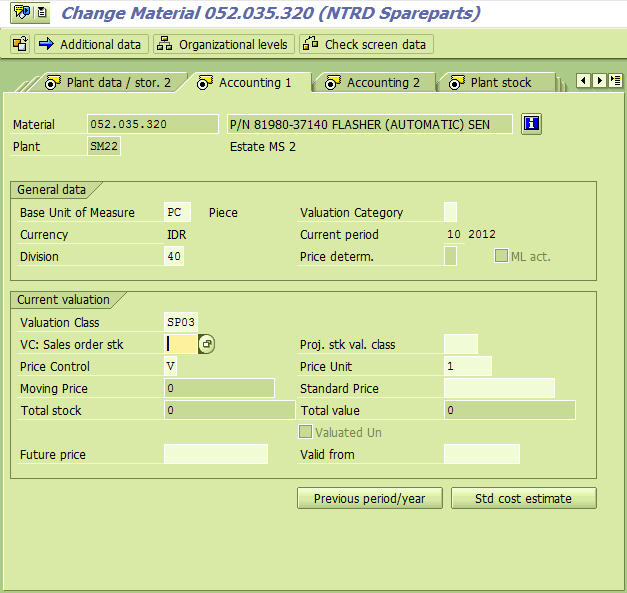The width and height of the screenshot is (627, 593).
Task: Open the Plant stock tab
Action: (x=496, y=82)
